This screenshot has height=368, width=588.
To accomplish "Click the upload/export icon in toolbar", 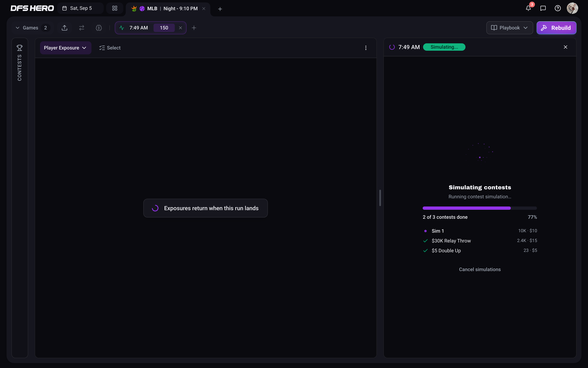I will (x=64, y=28).
